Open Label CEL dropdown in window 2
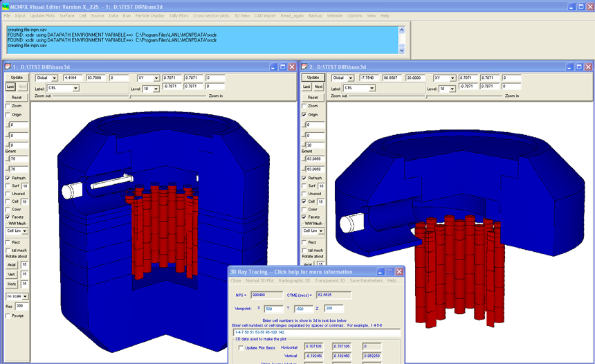 coord(372,88)
